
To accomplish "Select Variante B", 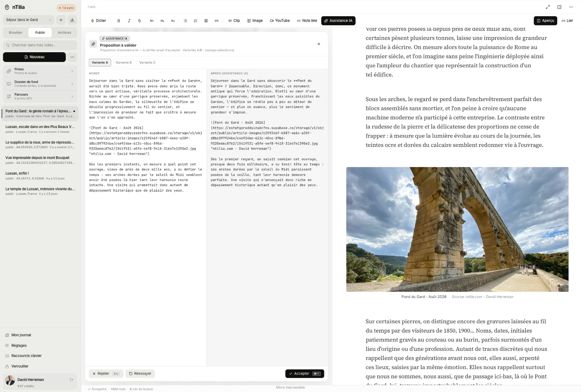I will pyautogui.click(x=124, y=62).
